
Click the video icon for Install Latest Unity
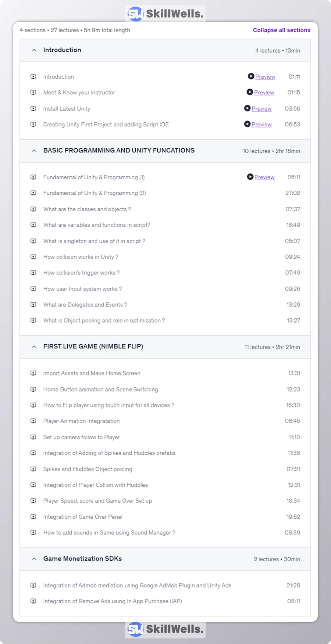point(33,109)
